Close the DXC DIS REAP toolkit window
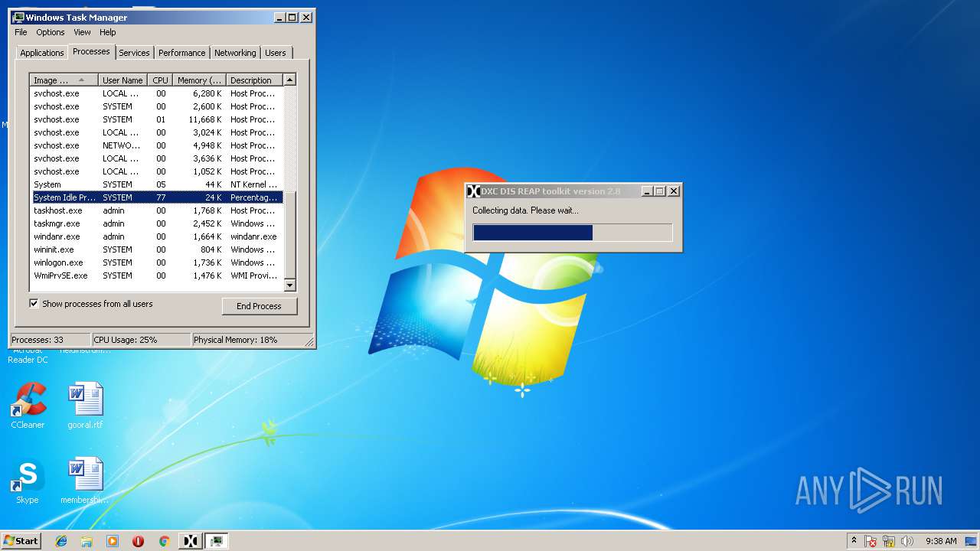Image resolution: width=980 pixels, height=551 pixels. coord(674,191)
